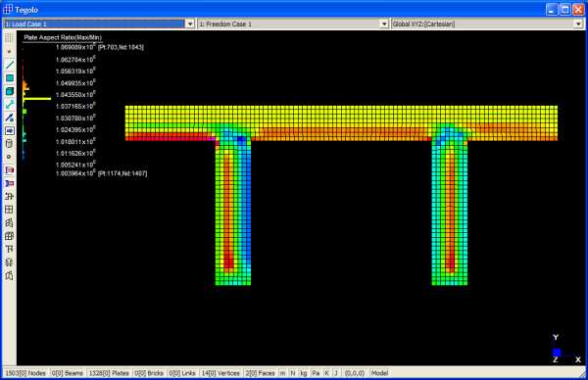
Task: Click the Nodes count in status bar
Action: click(25, 373)
